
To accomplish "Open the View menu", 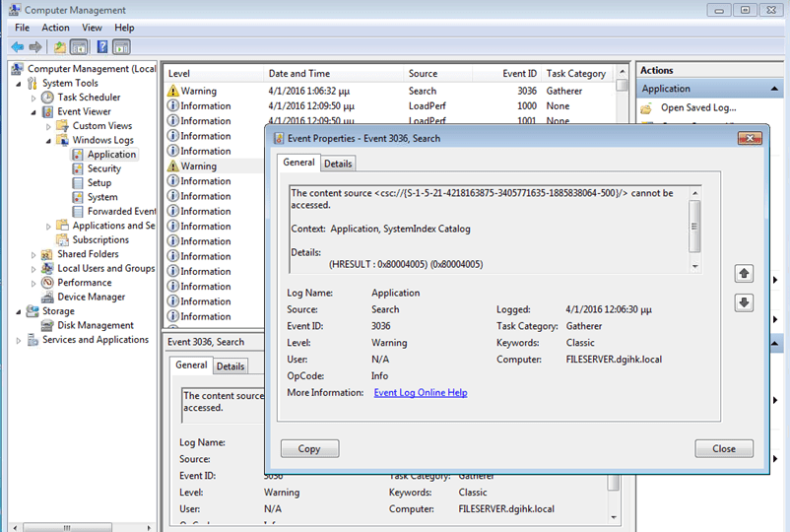I will click(x=92, y=28).
